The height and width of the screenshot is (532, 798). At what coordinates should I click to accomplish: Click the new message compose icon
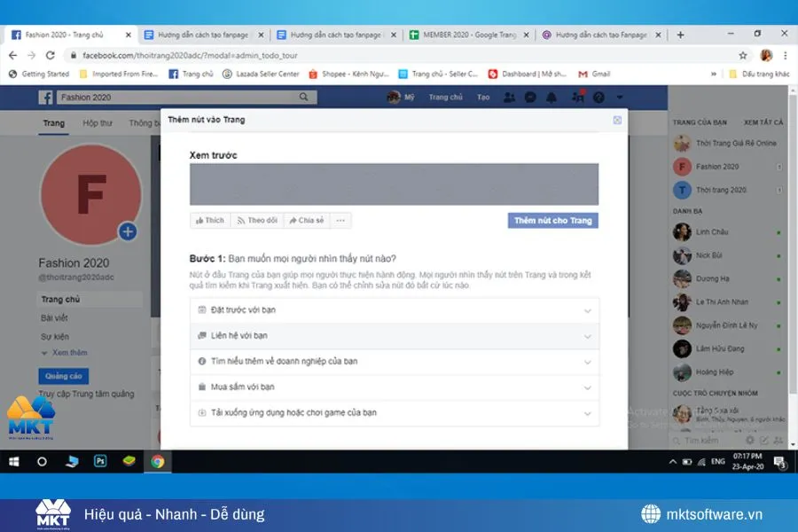click(765, 440)
